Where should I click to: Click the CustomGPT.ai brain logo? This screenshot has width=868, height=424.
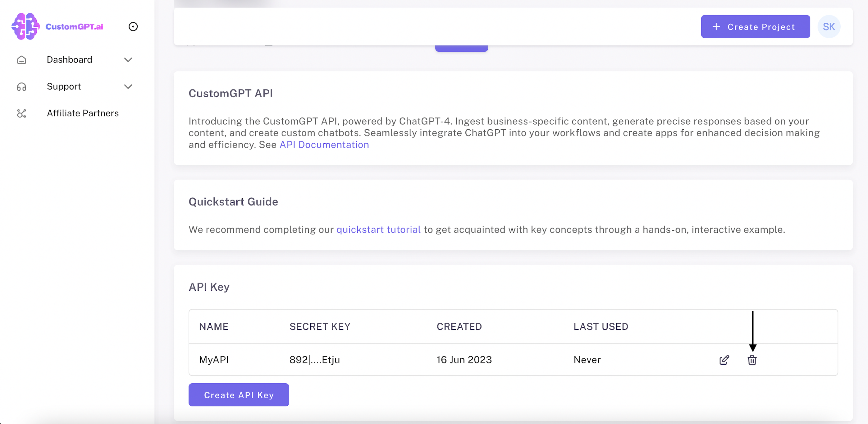(x=25, y=26)
